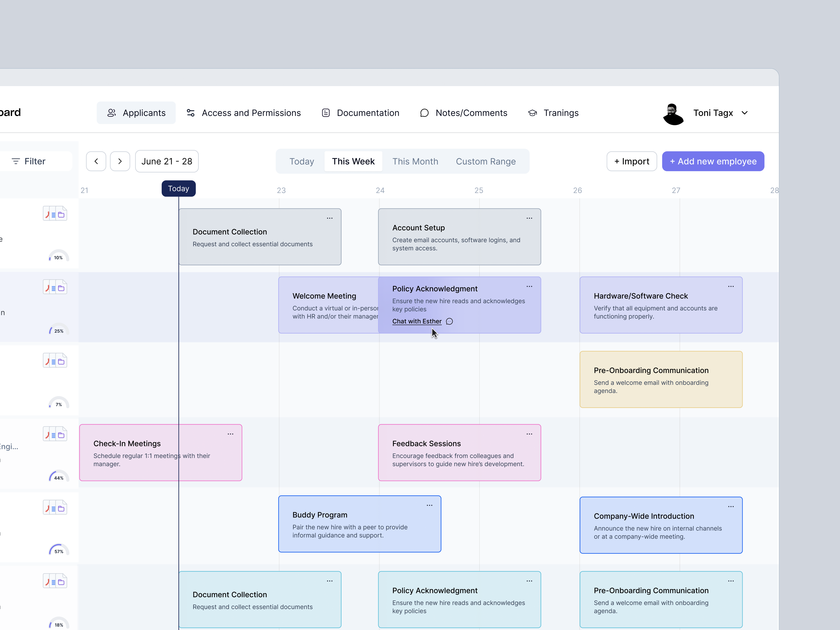The image size is (840, 630).
Task: Click the June 21 - 28 date range
Action: tap(167, 161)
